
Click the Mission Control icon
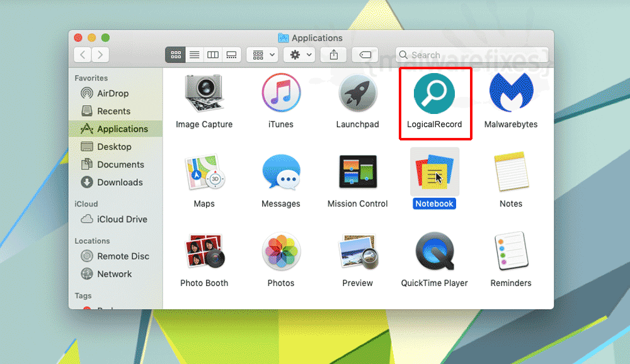point(358,171)
